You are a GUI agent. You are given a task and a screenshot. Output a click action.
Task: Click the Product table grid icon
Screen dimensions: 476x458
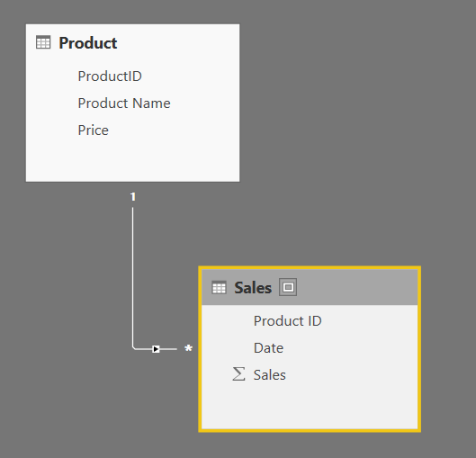43,42
